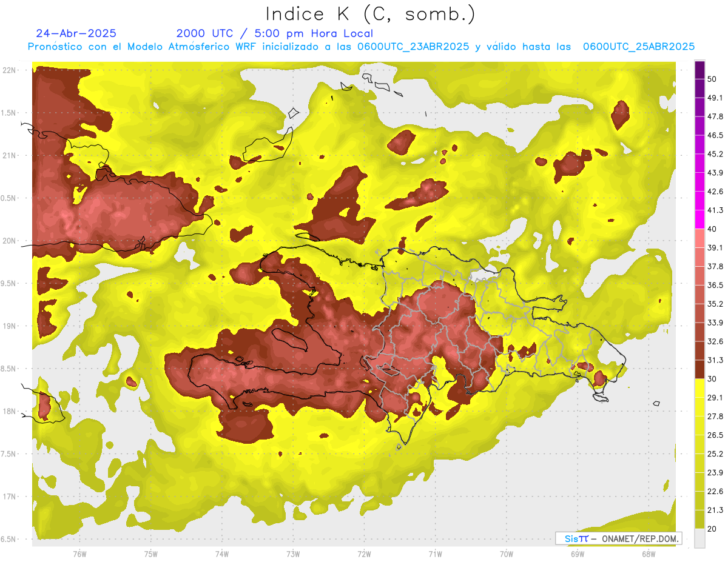The height and width of the screenshot is (562, 728).
Task: Click the "74W" longitude label
Action: 221,554
